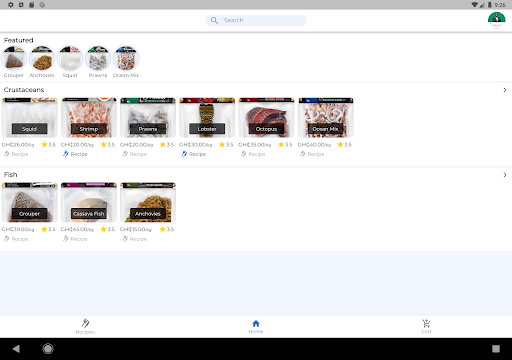Screen dimensions: 512x360
Task: Switch to the Home tab
Action: tap(256, 327)
